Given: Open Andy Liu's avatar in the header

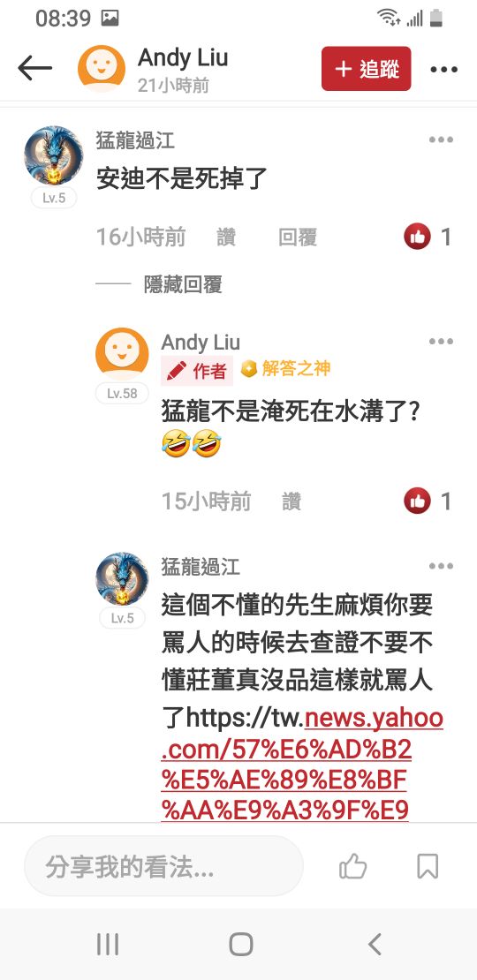Looking at the screenshot, I should click(102, 69).
